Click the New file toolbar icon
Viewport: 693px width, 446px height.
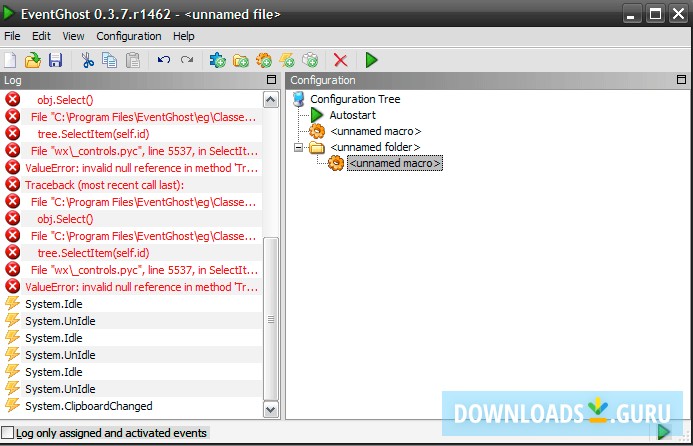point(10,60)
